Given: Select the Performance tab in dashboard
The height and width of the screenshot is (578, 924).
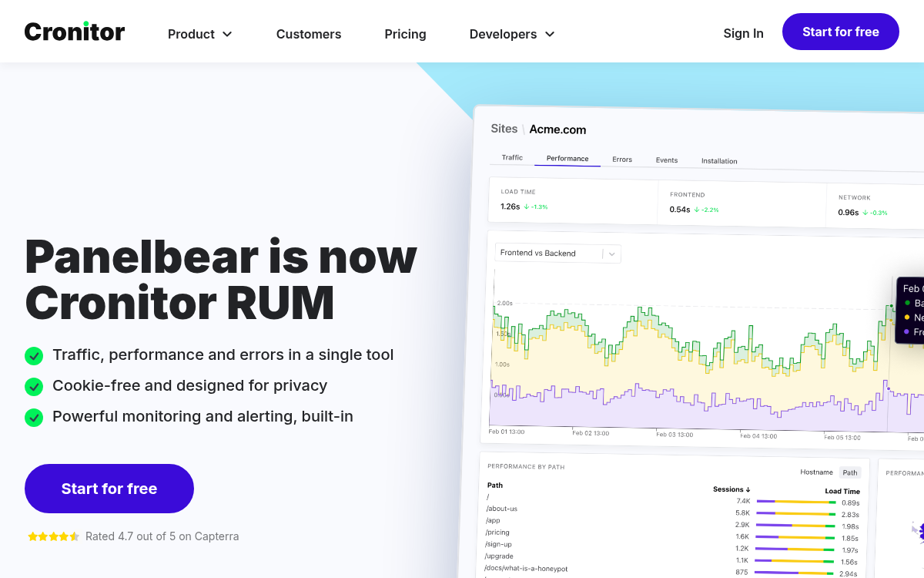Looking at the screenshot, I should (x=567, y=159).
